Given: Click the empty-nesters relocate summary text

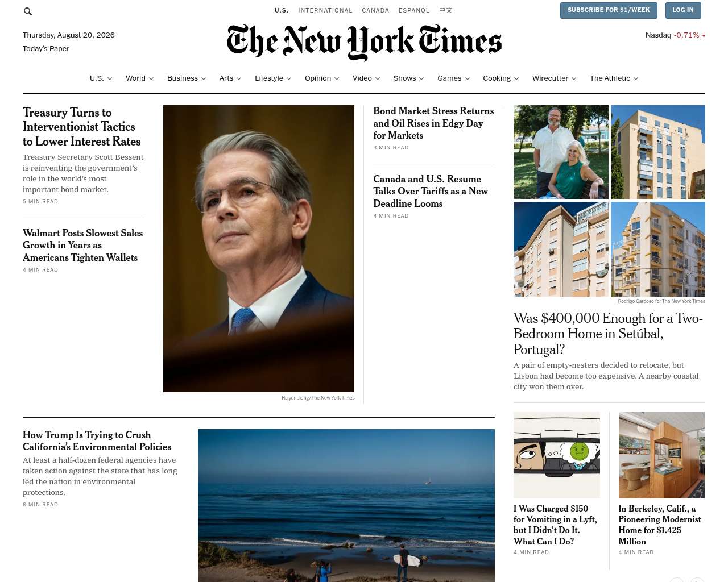Looking at the screenshot, I should 606,376.
